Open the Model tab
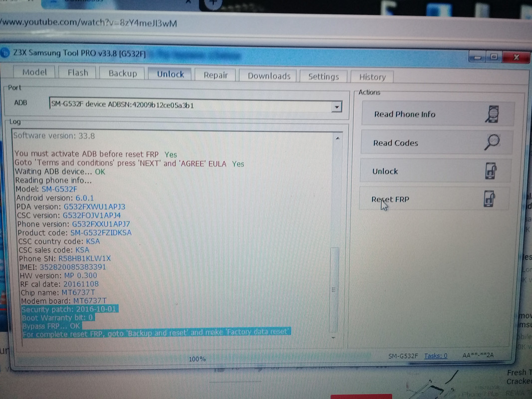This screenshot has width=532, height=399. 34,72
